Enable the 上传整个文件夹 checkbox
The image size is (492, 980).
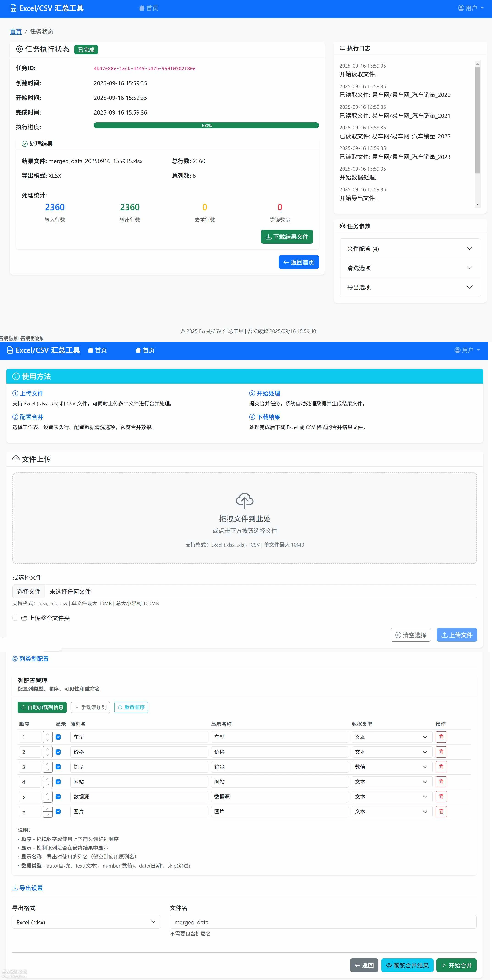pyautogui.click(x=15, y=617)
